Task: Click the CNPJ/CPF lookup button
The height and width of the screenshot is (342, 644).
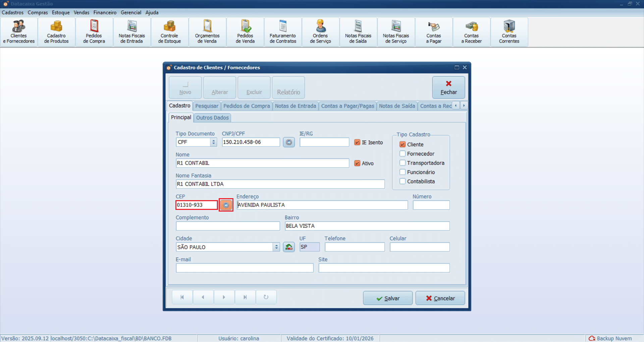Action: tap(289, 142)
